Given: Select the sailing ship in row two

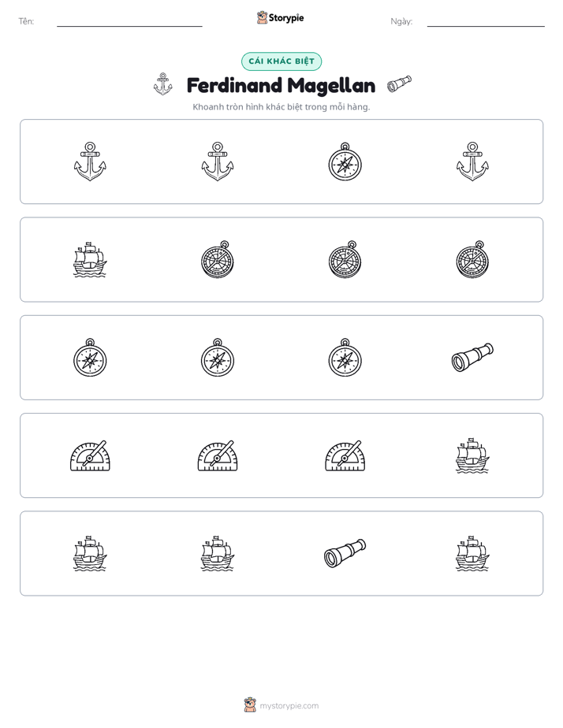Looking at the screenshot, I should click(90, 259).
